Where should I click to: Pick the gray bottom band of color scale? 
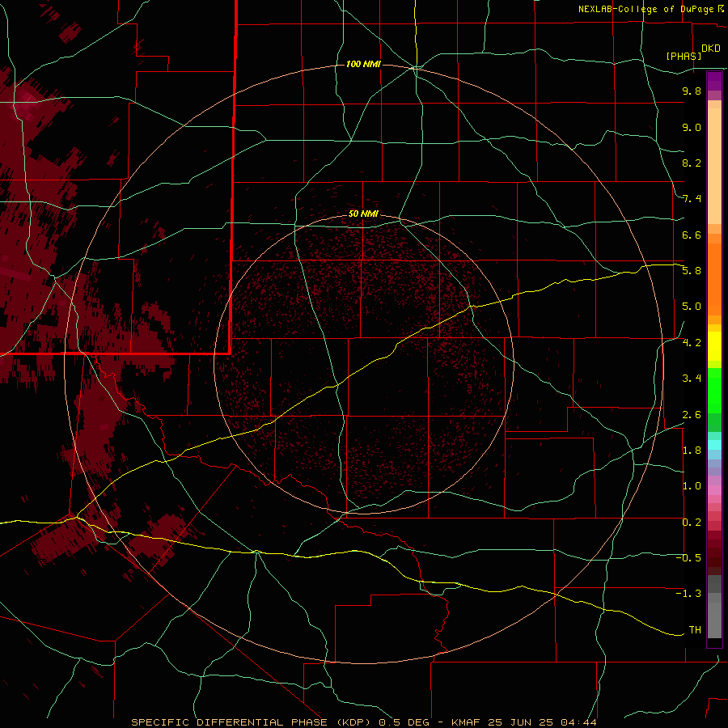714,620
